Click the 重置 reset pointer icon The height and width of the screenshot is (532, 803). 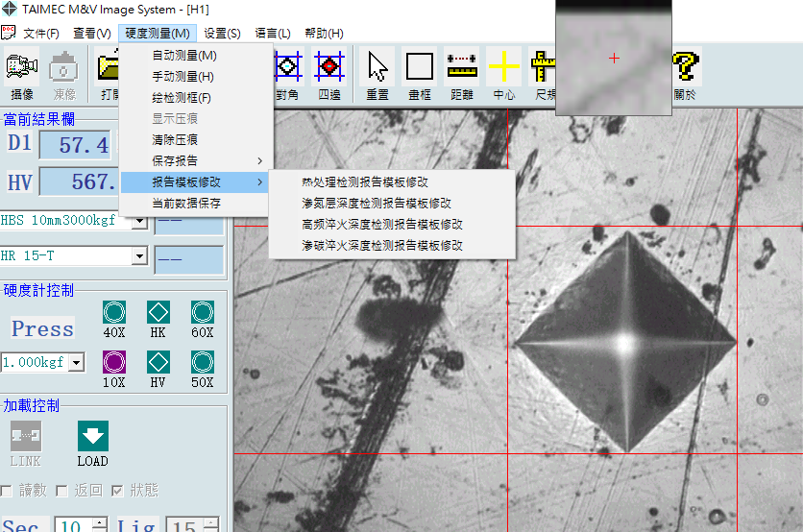click(377, 73)
